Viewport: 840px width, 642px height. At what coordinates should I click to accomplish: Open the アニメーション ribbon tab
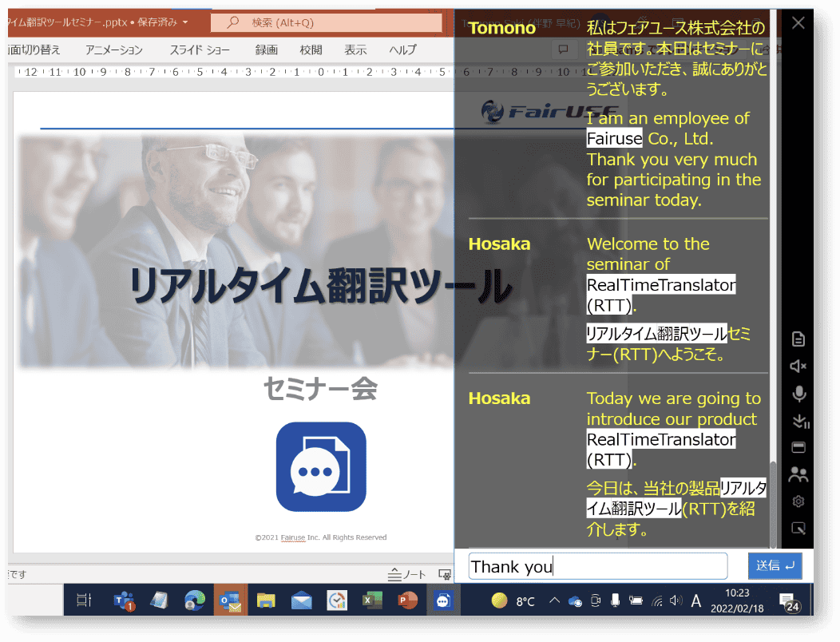pos(114,50)
